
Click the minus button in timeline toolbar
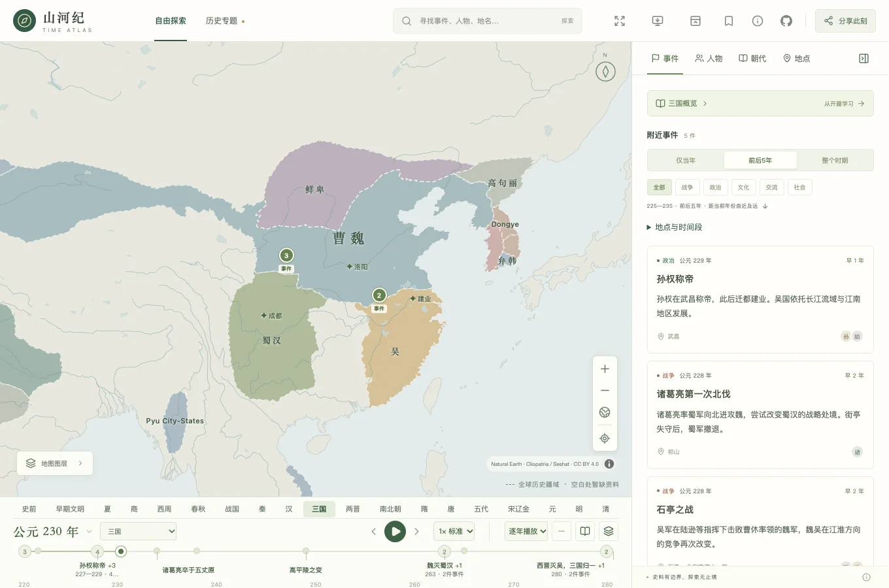562,531
